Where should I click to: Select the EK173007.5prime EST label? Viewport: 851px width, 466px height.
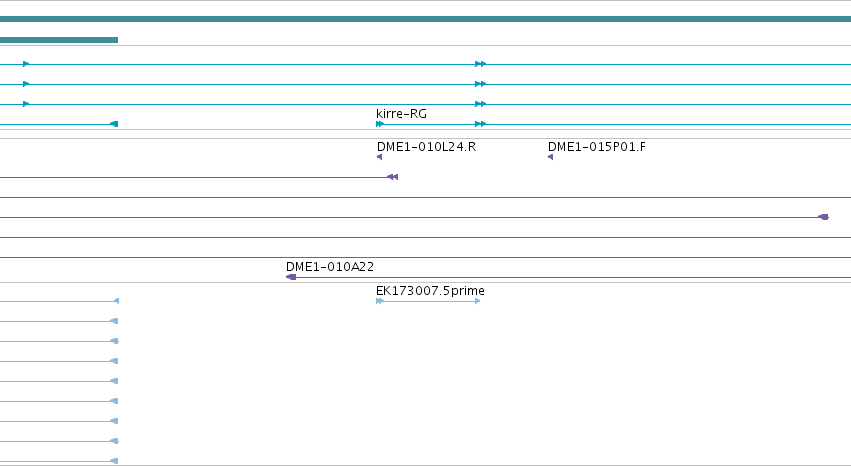pyautogui.click(x=430, y=291)
